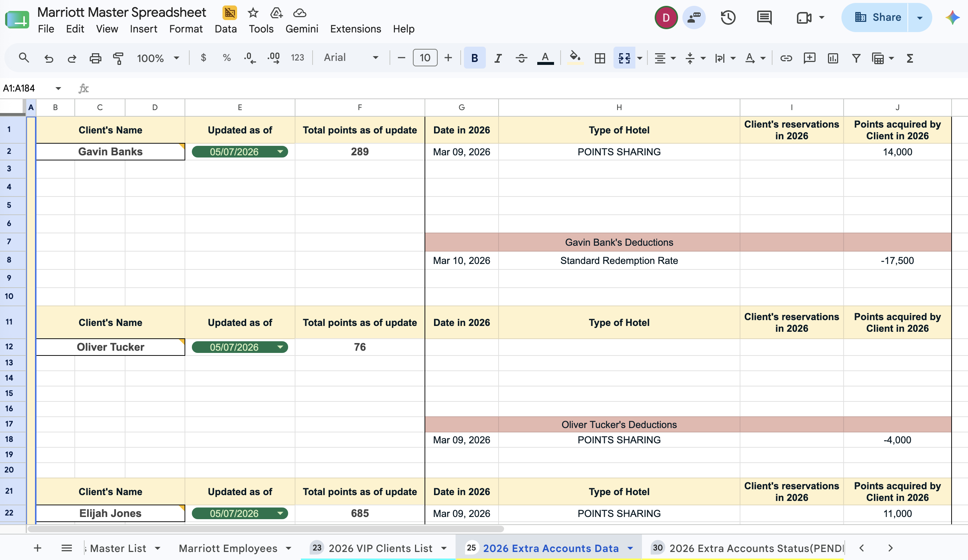This screenshot has height=560, width=968.
Task: Open fill color picker
Action: point(575,58)
